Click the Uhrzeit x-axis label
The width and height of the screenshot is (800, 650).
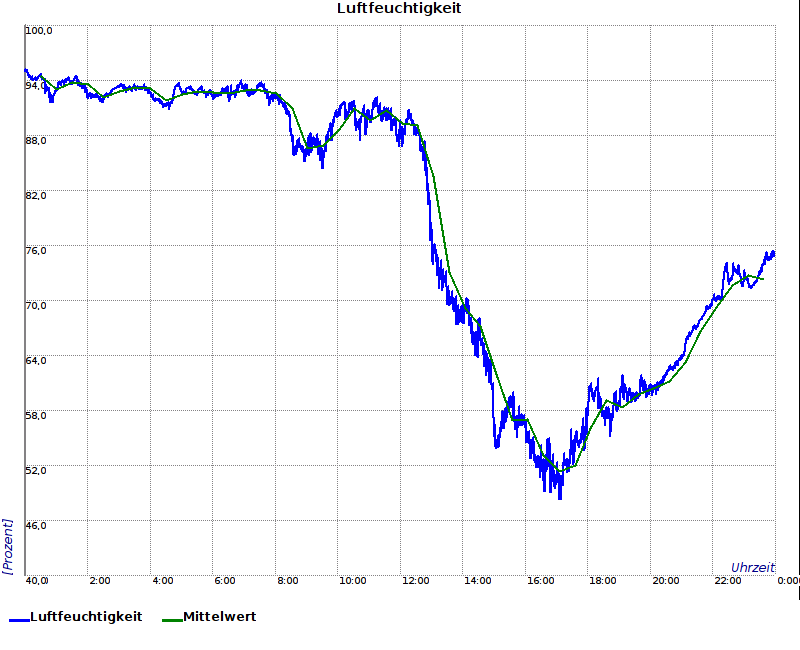tap(752, 567)
